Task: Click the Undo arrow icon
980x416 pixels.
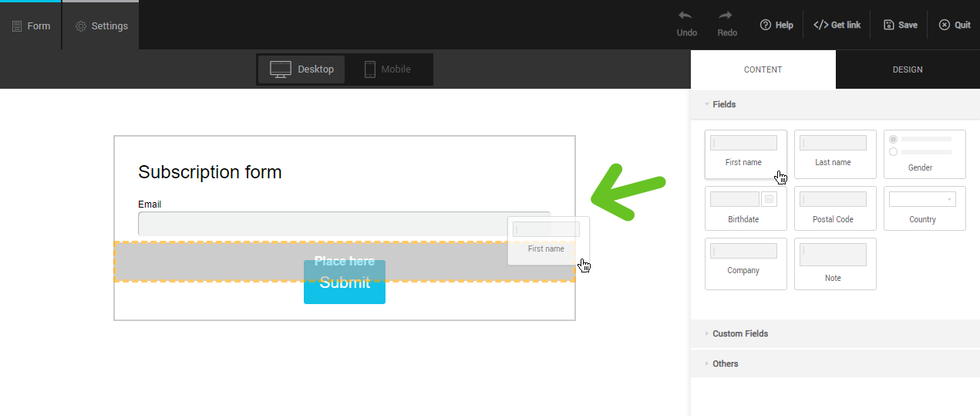Action: pos(686,16)
